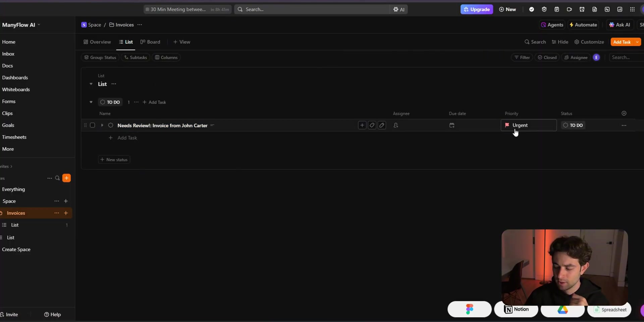The height and width of the screenshot is (322, 644).
Task: Open the ellipsis menu next to Invoices in sidebar
Action: coord(57,213)
